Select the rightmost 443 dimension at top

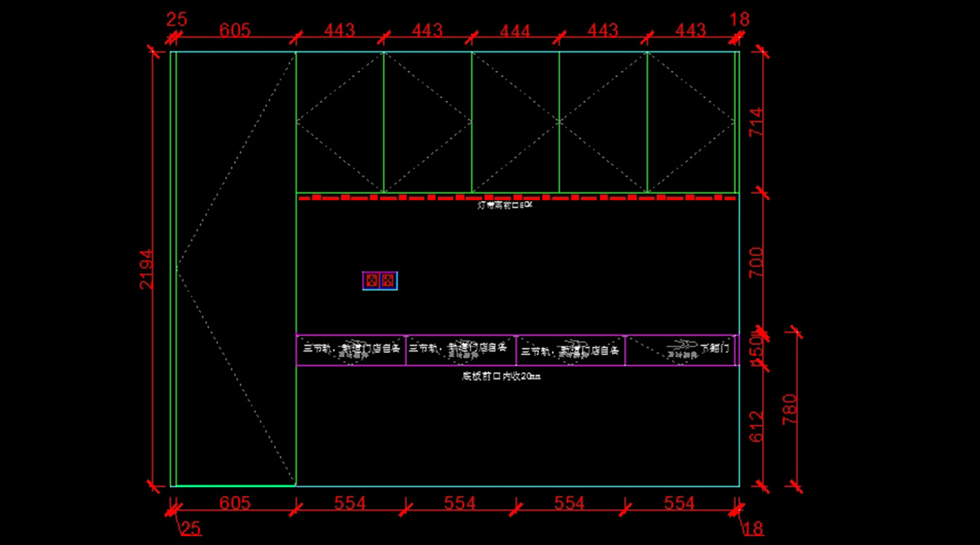691,31
